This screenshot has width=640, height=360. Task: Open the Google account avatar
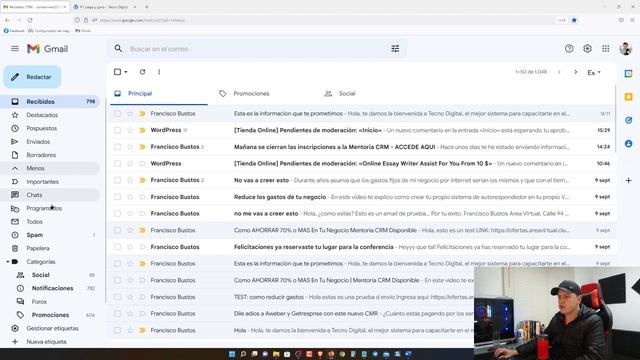point(625,49)
